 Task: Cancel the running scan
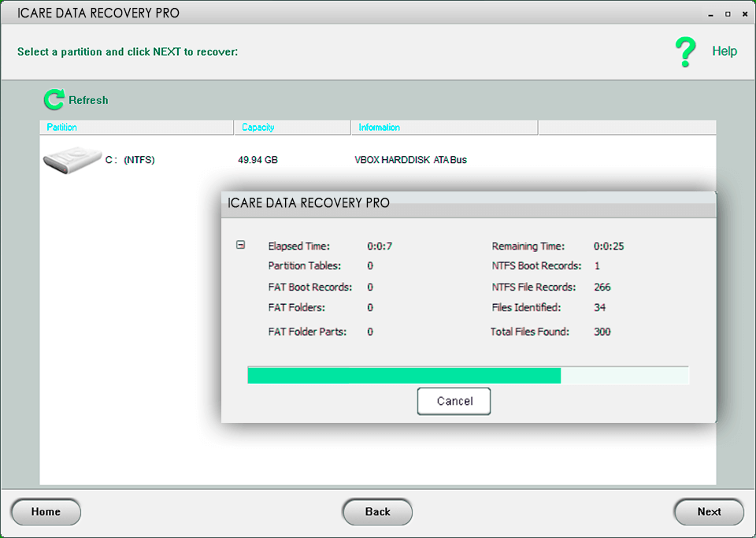click(454, 401)
